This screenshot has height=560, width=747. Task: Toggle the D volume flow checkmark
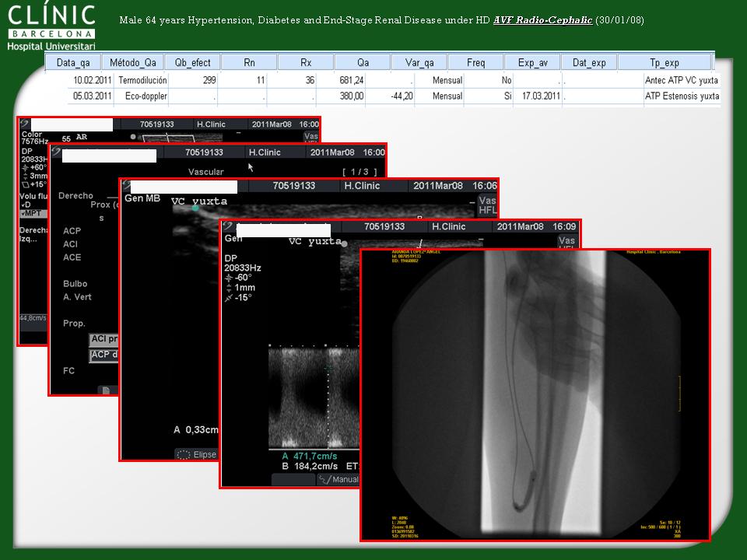[26, 205]
